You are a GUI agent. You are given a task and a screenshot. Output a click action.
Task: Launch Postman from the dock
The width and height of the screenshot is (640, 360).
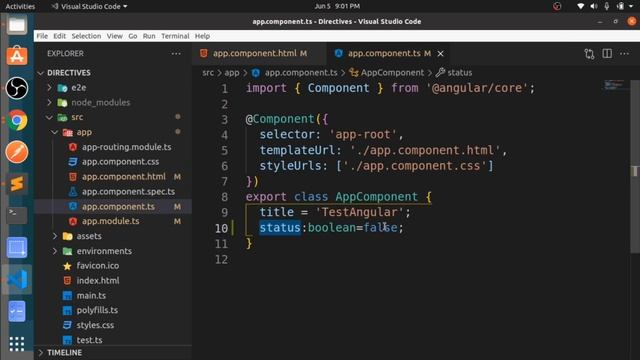(17, 152)
